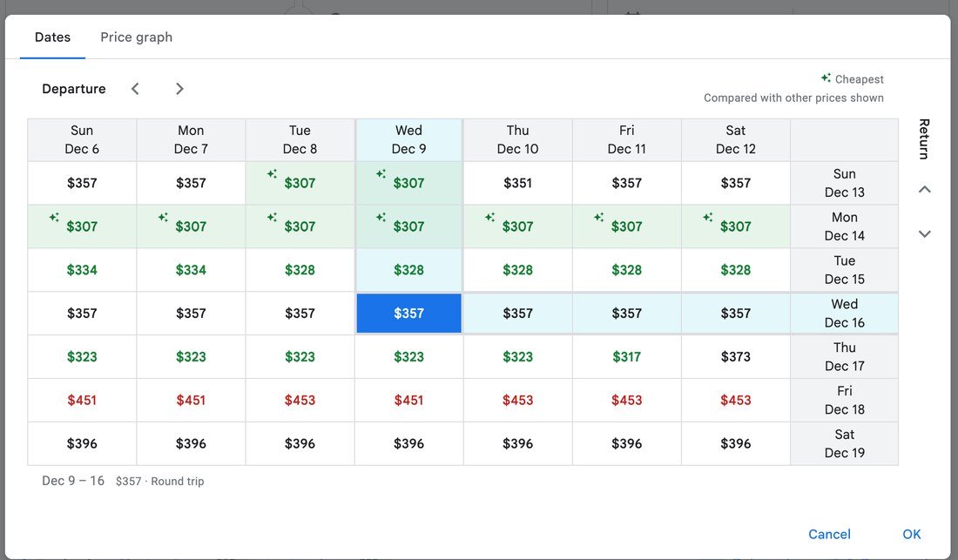Select $396 fare Dec 10 to Dec 19

[x=517, y=443]
